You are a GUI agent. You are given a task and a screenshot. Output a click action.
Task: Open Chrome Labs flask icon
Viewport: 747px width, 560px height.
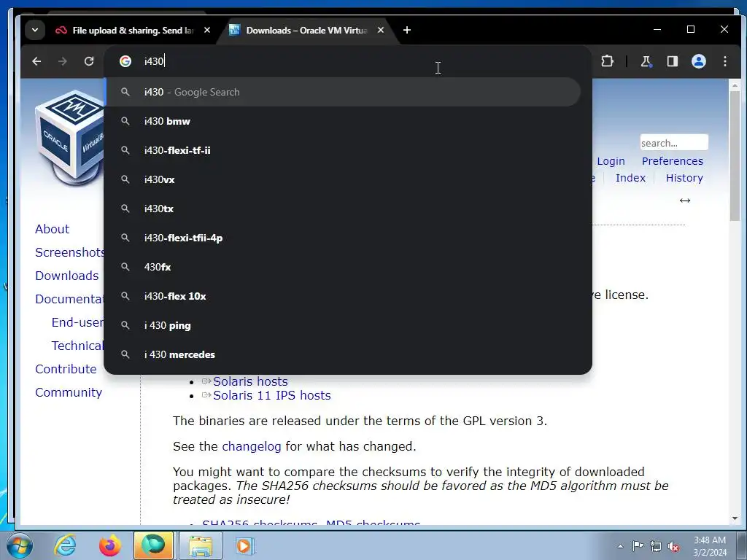pos(646,61)
